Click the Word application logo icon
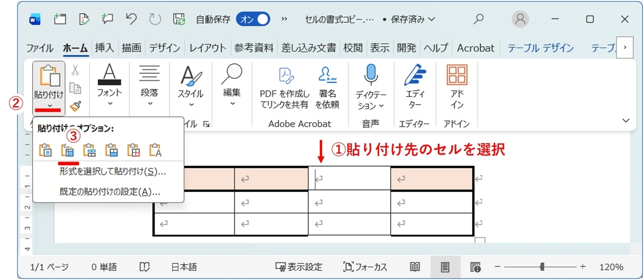 tap(34, 20)
